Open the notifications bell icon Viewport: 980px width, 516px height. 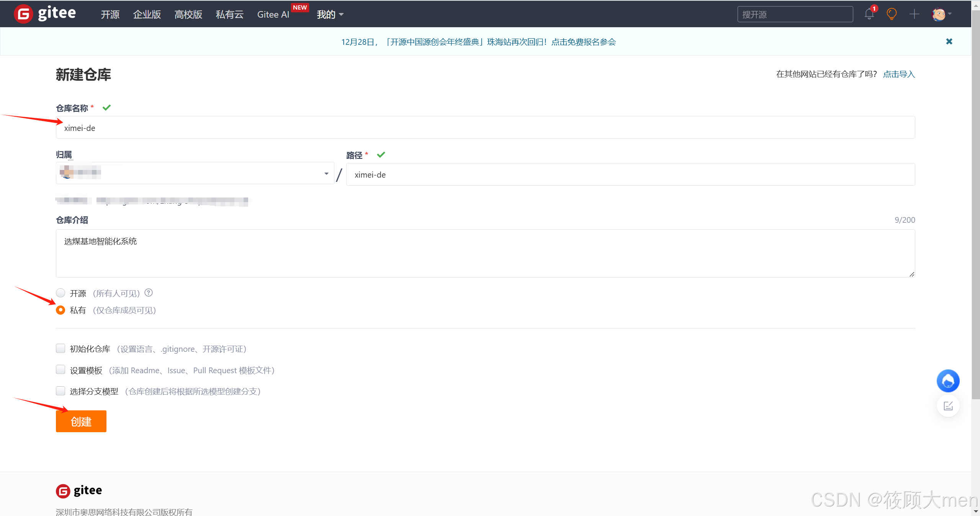[869, 14]
